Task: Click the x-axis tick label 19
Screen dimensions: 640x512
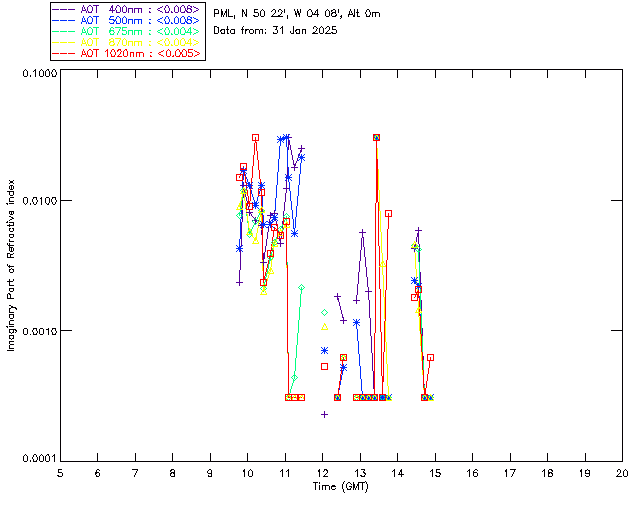Action: point(585,473)
